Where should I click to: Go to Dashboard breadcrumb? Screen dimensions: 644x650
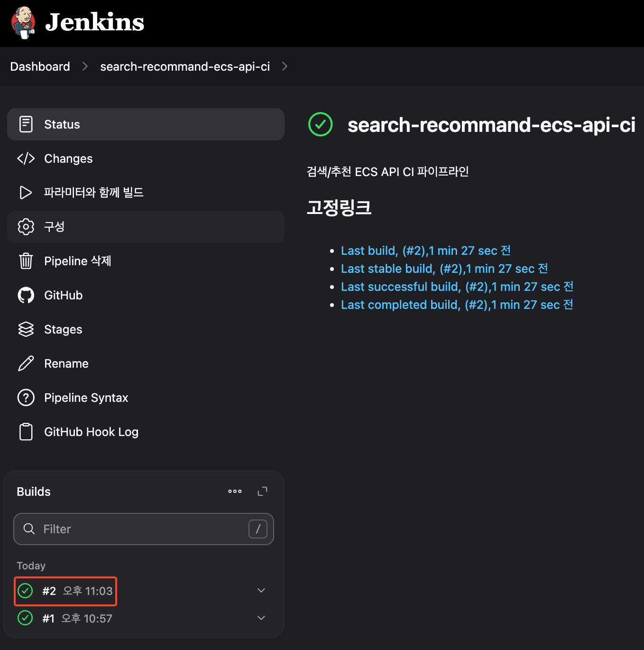pos(40,66)
